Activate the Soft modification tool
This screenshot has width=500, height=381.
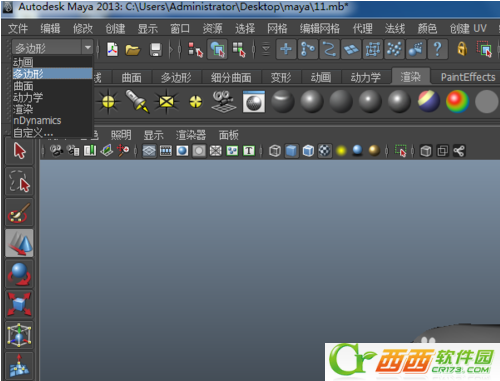point(19,366)
